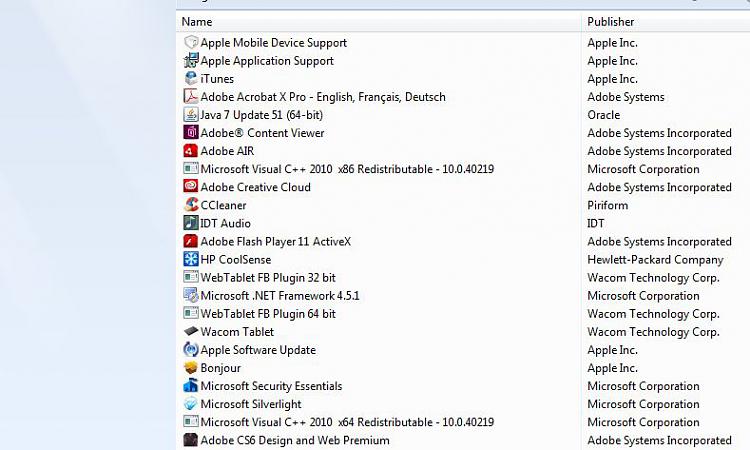This screenshot has width=750, height=450.
Task: Click 'Microsoft Corporation' in Silverlight row
Action: 643,405
